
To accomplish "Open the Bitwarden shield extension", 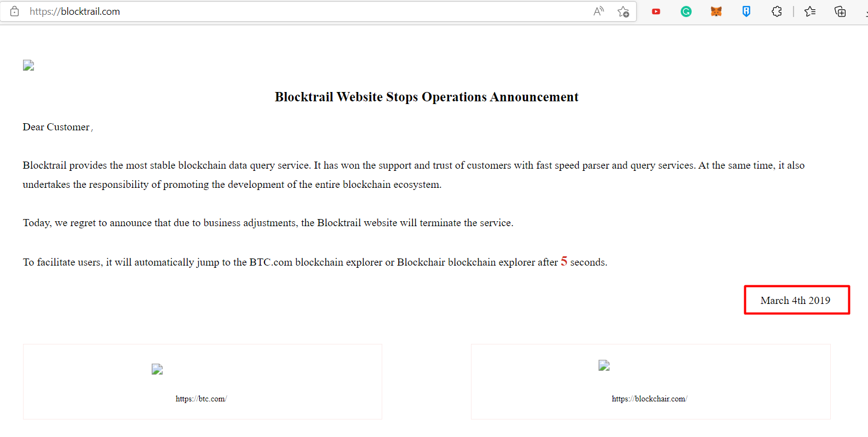I will coord(746,12).
